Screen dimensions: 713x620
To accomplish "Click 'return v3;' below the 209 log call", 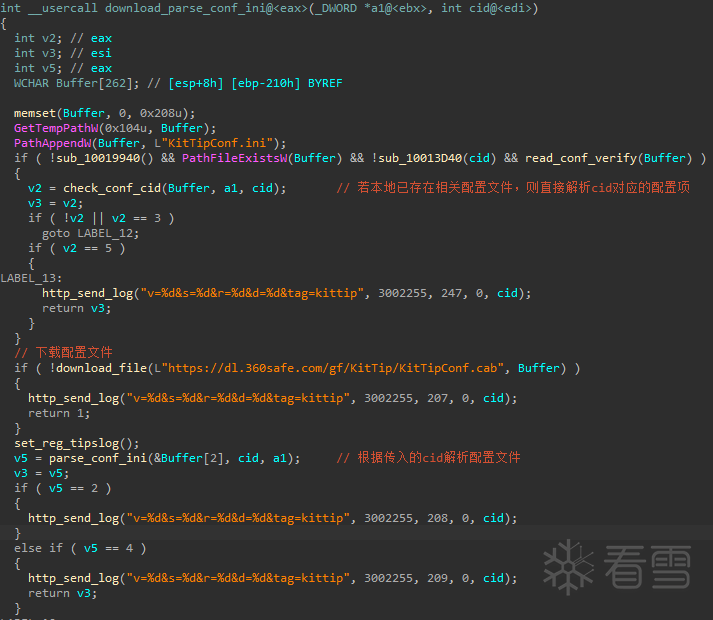I will tap(63, 594).
